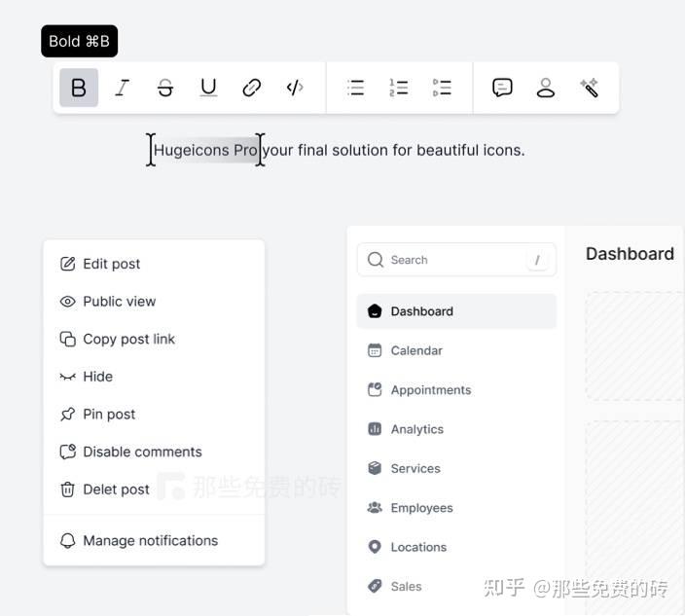Apply Underline formatting
Image resolution: width=685 pixels, height=616 pixels.
click(x=208, y=88)
